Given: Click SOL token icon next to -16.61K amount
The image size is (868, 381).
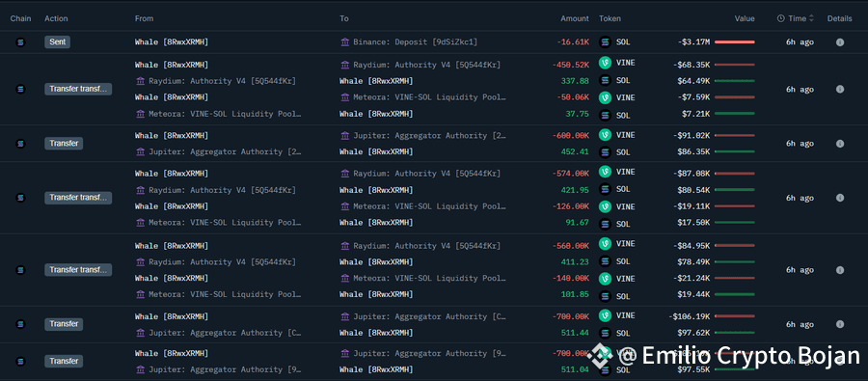Looking at the screenshot, I should (x=605, y=42).
